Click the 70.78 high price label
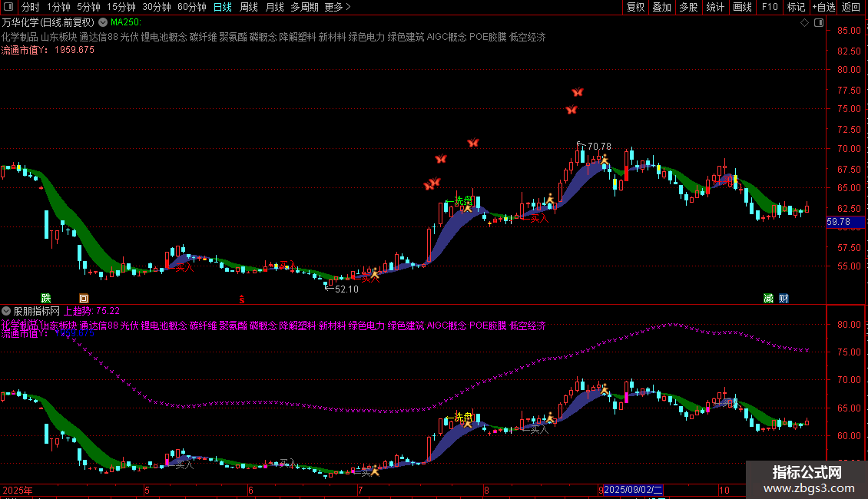The height and width of the screenshot is (499, 868). [x=599, y=147]
